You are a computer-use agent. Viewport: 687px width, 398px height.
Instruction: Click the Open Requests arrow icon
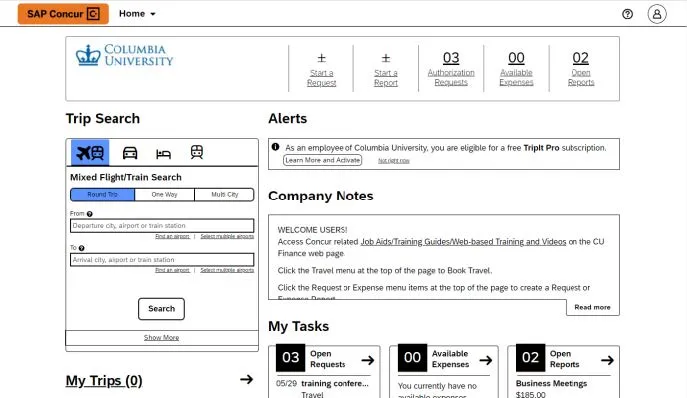(368, 360)
